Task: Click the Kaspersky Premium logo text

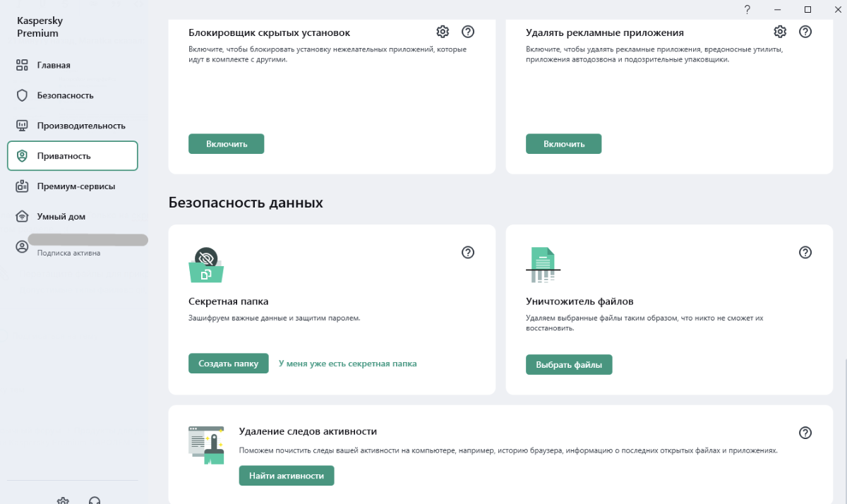Action: pyautogui.click(x=40, y=28)
